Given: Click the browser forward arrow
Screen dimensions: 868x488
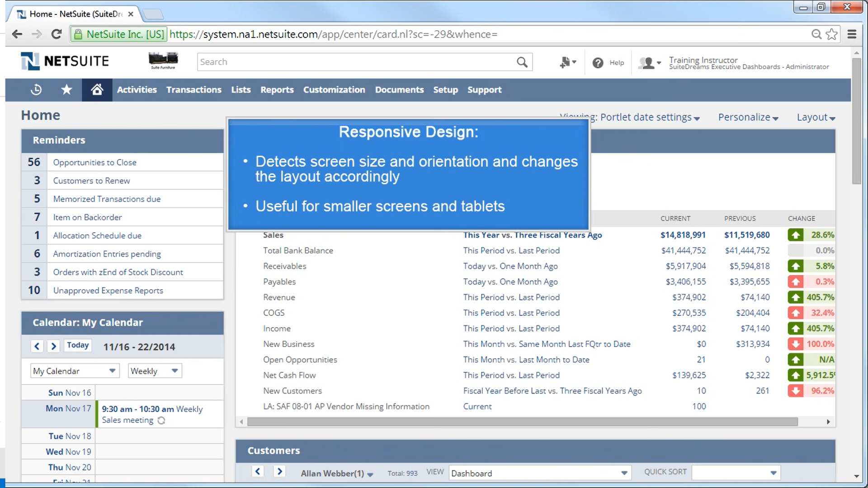Looking at the screenshot, I should click(37, 34).
